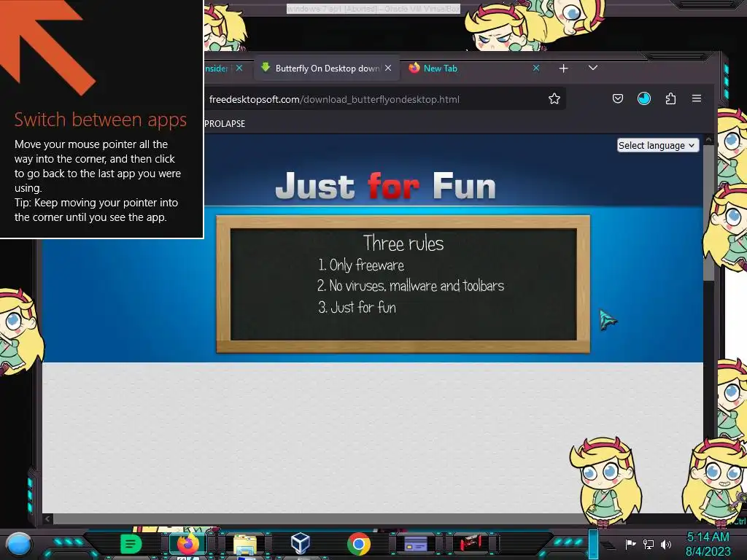
Task: Open the Select language dropdown
Action: tap(657, 145)
